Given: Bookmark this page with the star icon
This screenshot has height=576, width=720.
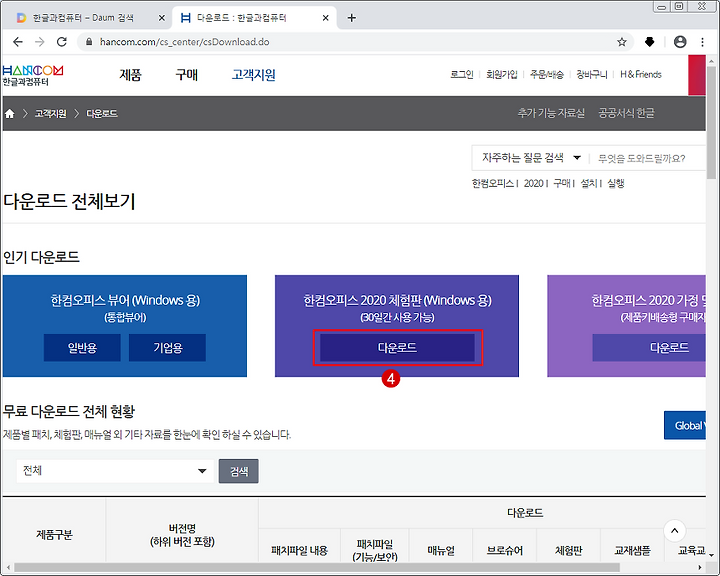Looking at the screenshot, I should 622,42.
